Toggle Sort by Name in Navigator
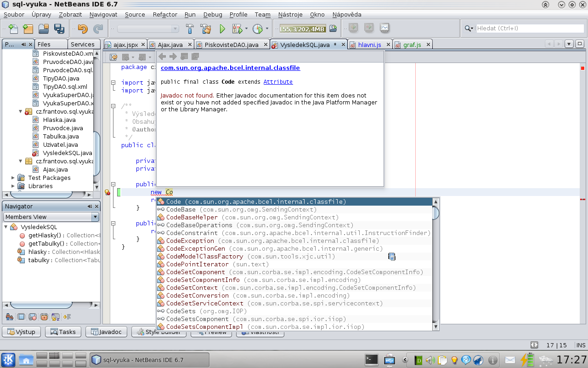 pos(55,317)
